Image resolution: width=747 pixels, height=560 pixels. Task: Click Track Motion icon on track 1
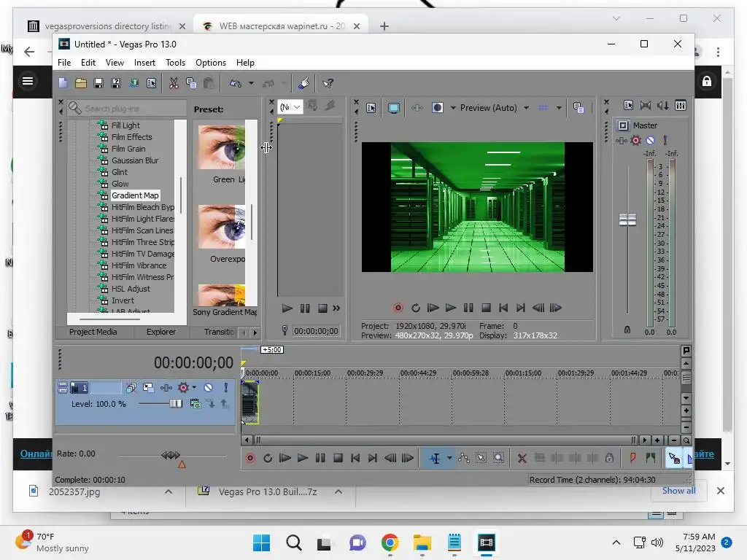(148, 388)
